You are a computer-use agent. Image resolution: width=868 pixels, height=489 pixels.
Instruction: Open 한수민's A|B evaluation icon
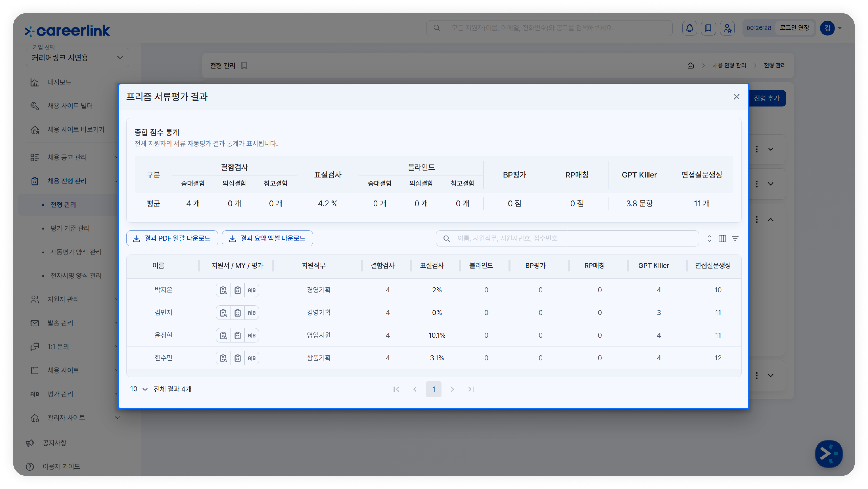coord(252,358)
